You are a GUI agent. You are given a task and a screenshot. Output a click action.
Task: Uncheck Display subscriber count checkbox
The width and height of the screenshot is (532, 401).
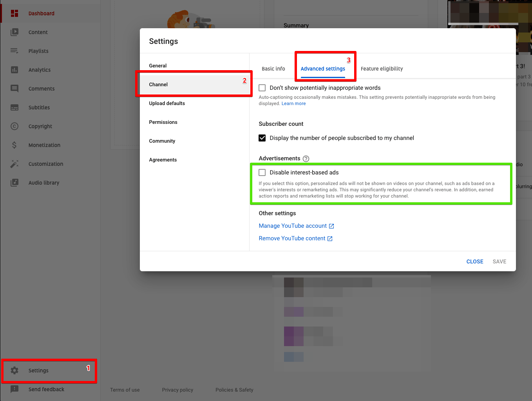(262, 138)
